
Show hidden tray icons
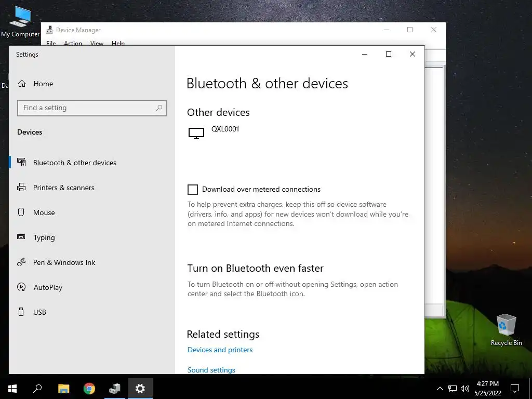click(x=440, y=389)
